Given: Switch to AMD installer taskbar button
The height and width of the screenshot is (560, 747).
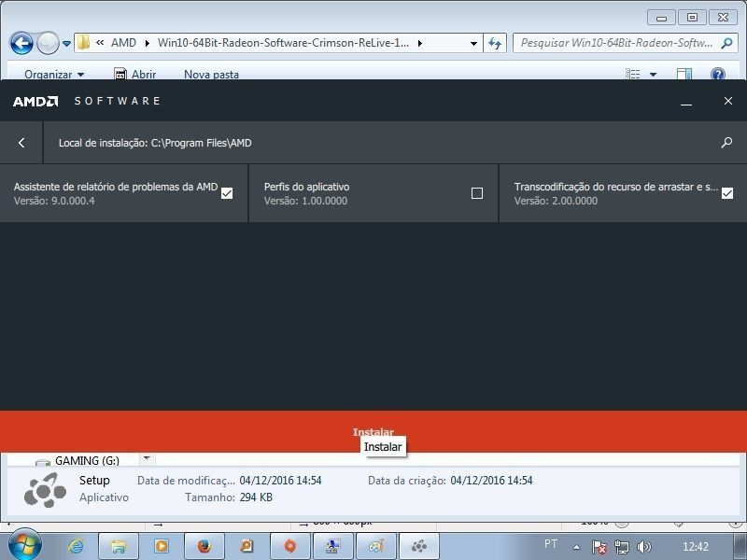Looking at the screenshot, I should [x=418, y=546].
